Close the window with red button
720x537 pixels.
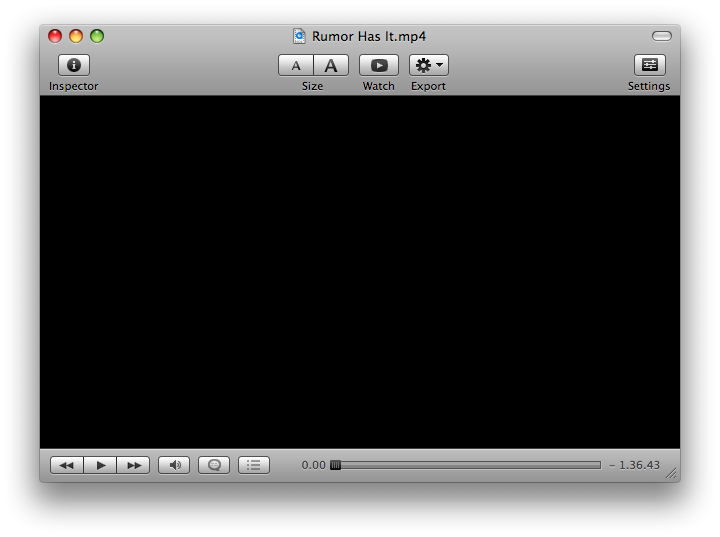(55, 36)
